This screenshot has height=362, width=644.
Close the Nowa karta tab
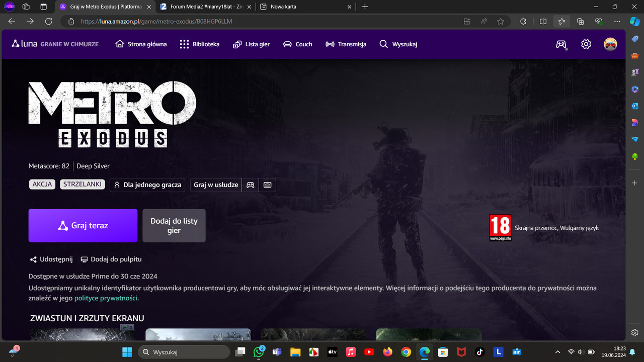(x=349, y=7)
